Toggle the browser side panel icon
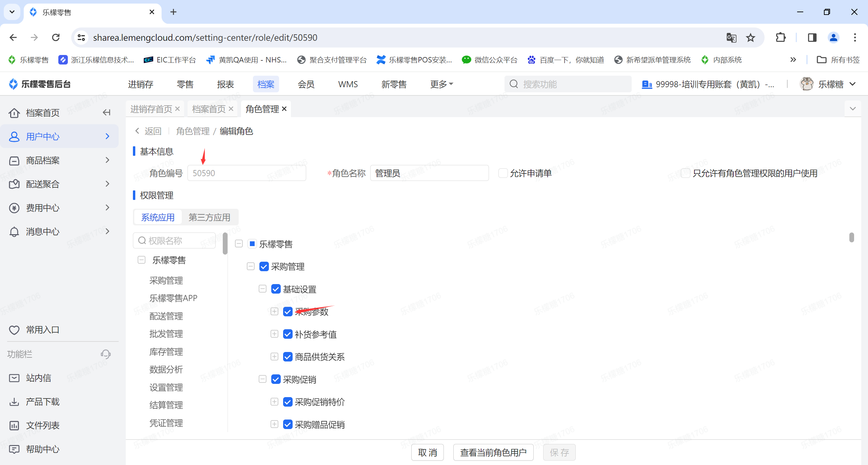Image resolution: width=868 pixels, height=465 pixels. tap(812, 37)
